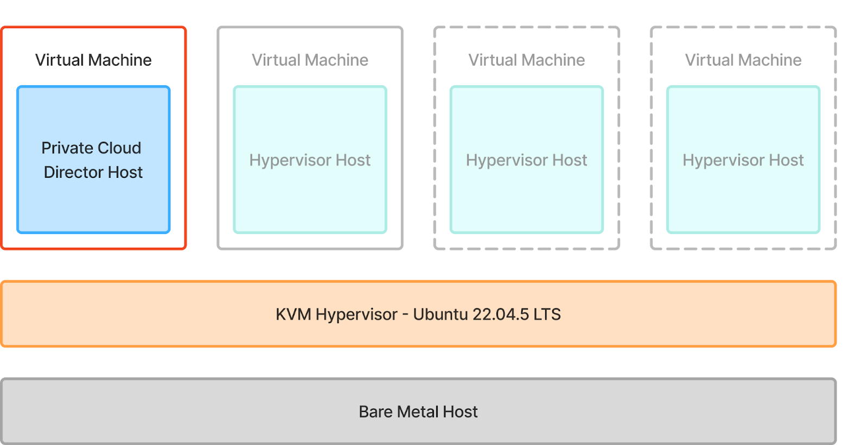Viewport: 868px width, 445px height.
Task: Click the "Bare Metal Host" text
Action: (418, 412)
